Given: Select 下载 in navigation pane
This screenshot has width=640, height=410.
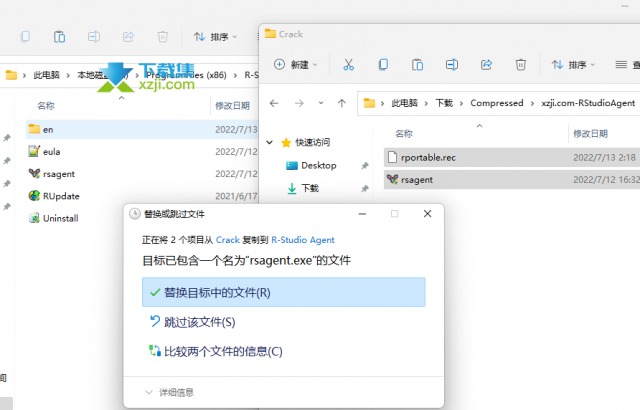Looking at the screenshot, I should click(x=310, y=188).
